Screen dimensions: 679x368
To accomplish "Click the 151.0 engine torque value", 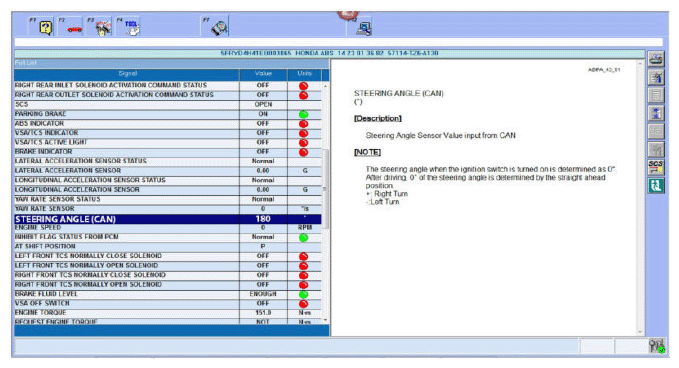I will pos(263,313).
